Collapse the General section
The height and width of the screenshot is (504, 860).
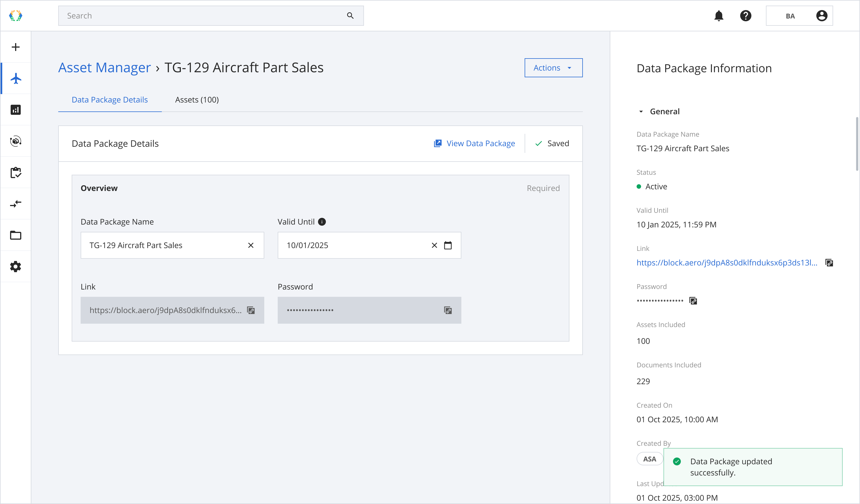point(641,112)
